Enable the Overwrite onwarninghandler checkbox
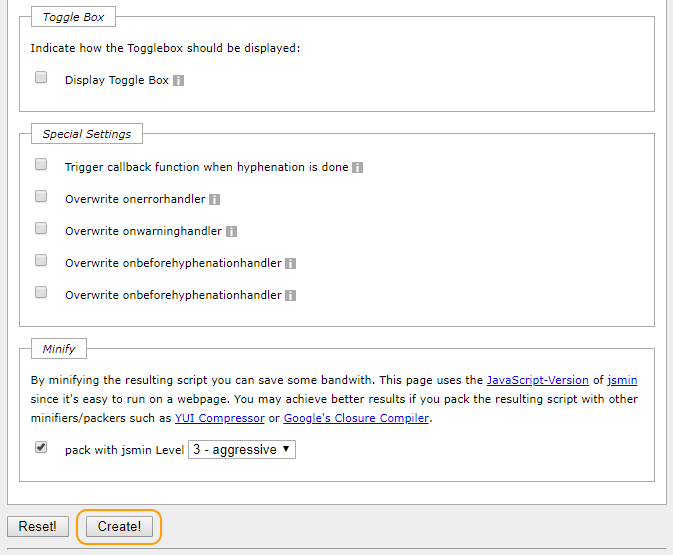The image size is (673, 555). coord(41,228)
